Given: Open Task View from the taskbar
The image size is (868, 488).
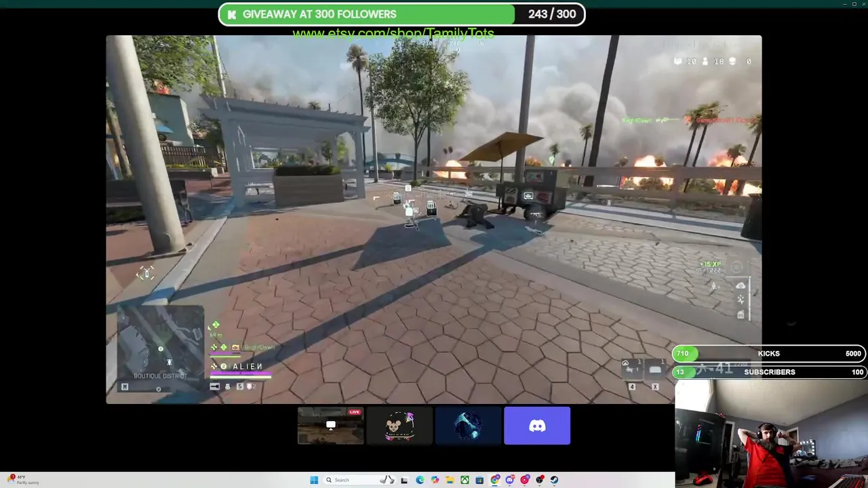Looking at the screenshot, I should 404,480.
